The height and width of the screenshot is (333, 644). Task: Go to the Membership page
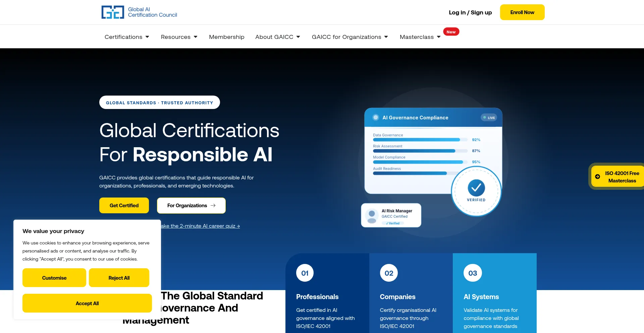point(227,37)
